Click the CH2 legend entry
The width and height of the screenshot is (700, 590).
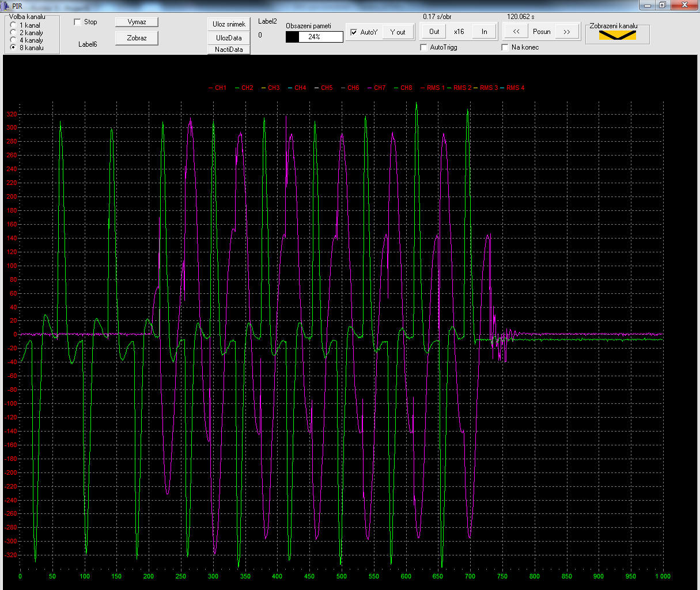click(x=244, y=88)
